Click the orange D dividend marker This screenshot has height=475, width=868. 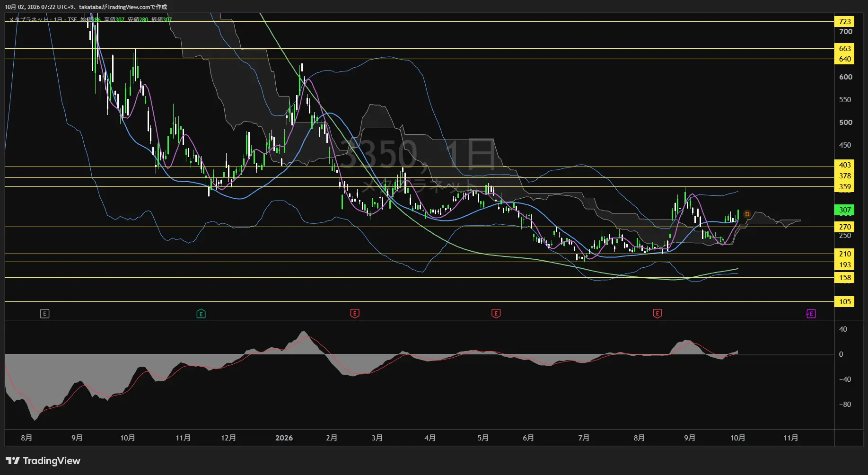click(747, 214)
